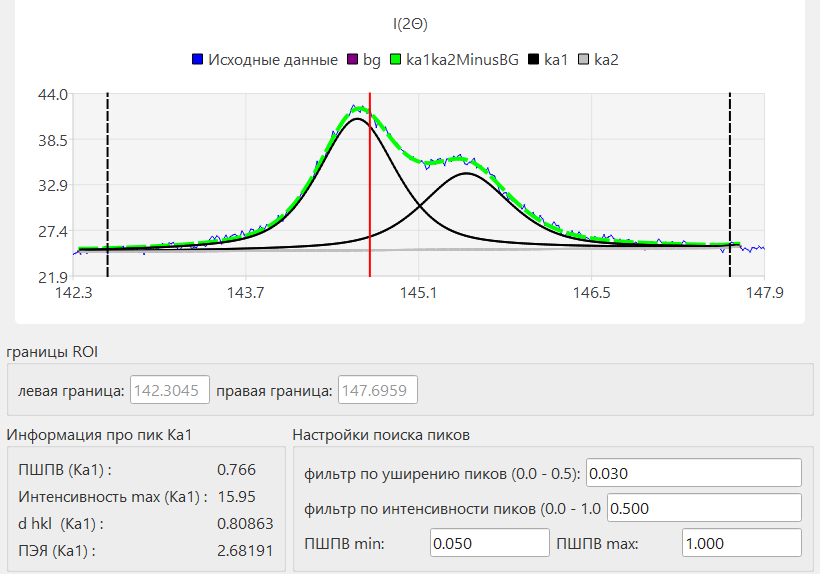Click the blue Исходные данные legend swatch

[198, 60]
